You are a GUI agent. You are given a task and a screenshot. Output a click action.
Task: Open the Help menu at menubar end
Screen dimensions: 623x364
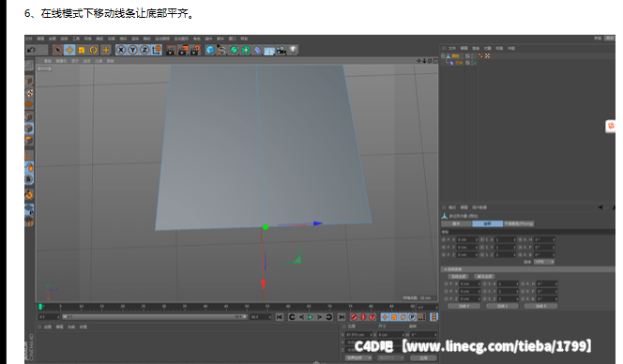point(244,39)
